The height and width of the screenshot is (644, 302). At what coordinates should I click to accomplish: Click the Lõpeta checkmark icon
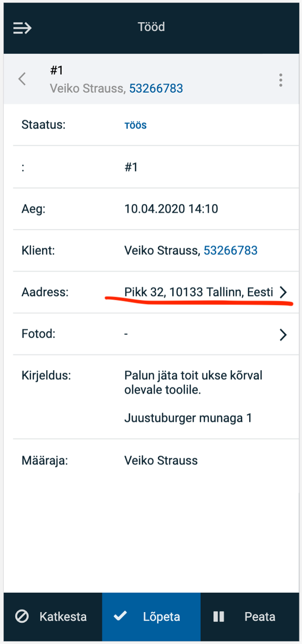click(120, 617)
